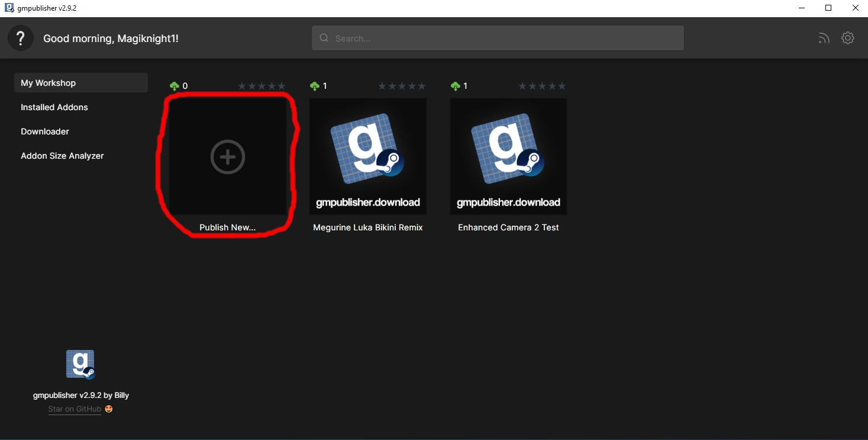This screenshot has width=868, height=440.
Task: Close the gmpublisher window
Action: [x=855, y=8]
